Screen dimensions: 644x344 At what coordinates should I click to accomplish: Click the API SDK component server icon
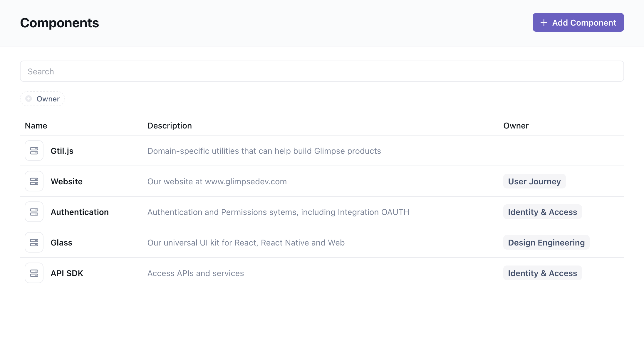coord(34,273)
